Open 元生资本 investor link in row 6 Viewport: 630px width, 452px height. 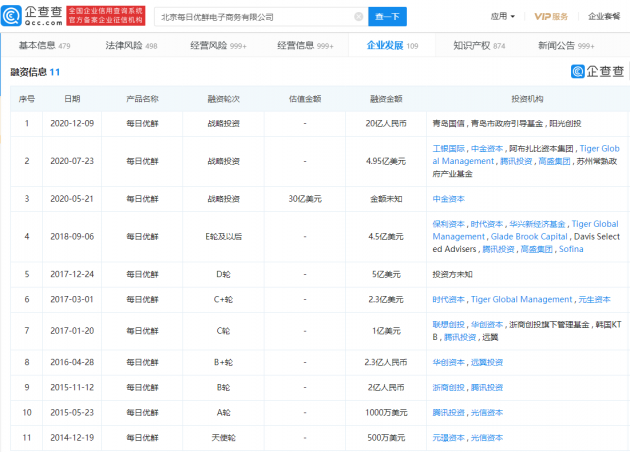click(594, 299)
